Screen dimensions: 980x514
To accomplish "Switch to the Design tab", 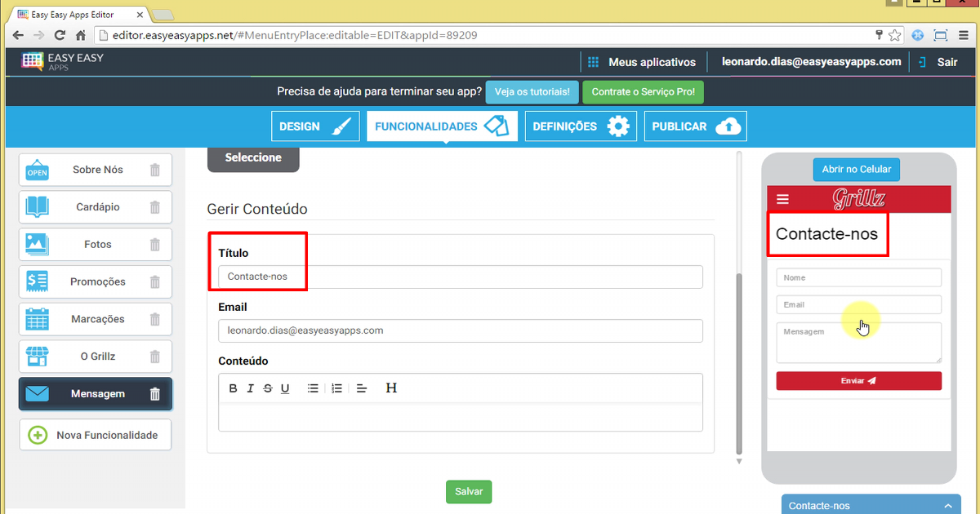I will point(315,126).
